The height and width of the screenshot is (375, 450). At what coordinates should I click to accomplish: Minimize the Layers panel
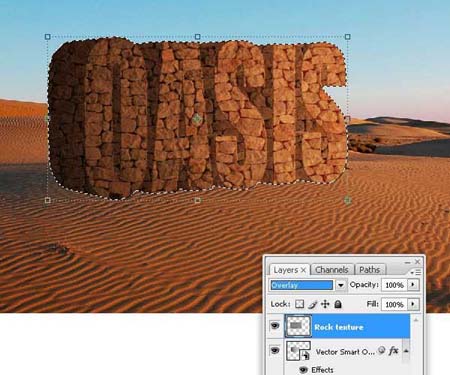[x=407, y=262]
